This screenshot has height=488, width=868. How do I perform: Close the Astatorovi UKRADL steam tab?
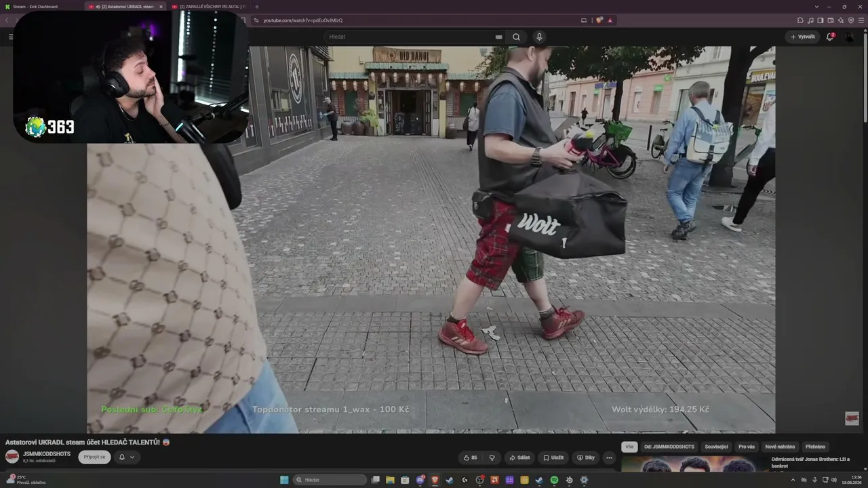161,6
